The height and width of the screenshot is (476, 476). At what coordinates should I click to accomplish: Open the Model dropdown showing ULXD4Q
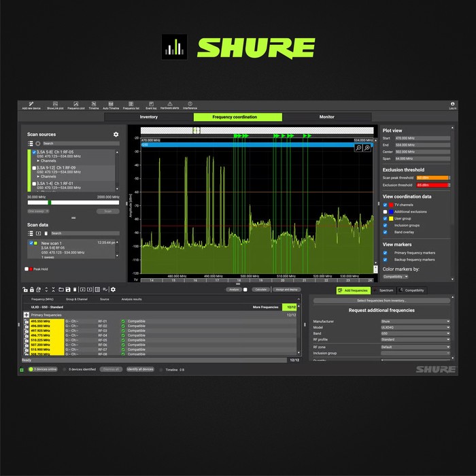[415, 327]
